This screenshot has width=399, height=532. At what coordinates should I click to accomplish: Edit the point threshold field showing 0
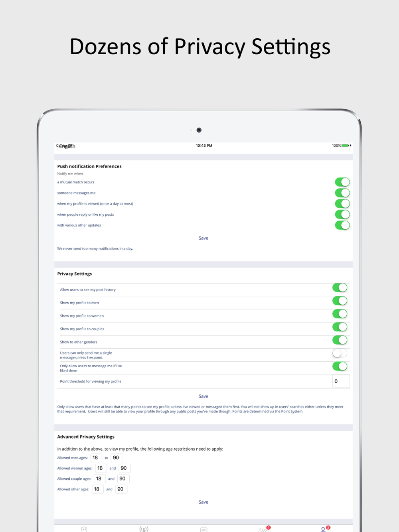(341, 381)
